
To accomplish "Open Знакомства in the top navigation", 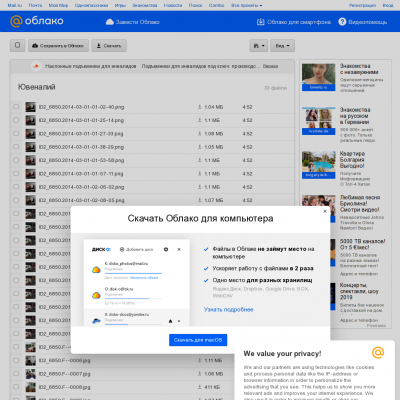I will (145, 5).
